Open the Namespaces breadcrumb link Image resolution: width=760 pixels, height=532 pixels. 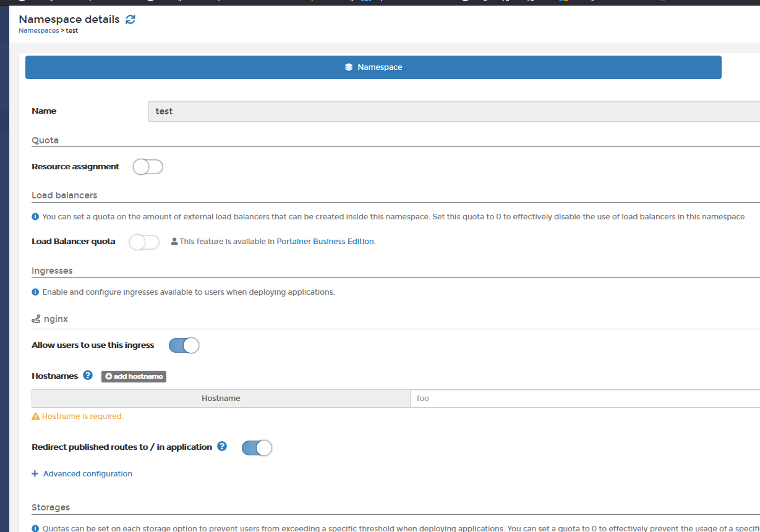tap(38, 30)
